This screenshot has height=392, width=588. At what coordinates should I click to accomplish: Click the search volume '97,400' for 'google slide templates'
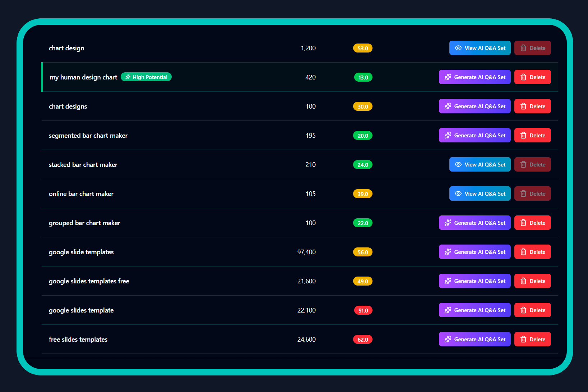point(306,252)
